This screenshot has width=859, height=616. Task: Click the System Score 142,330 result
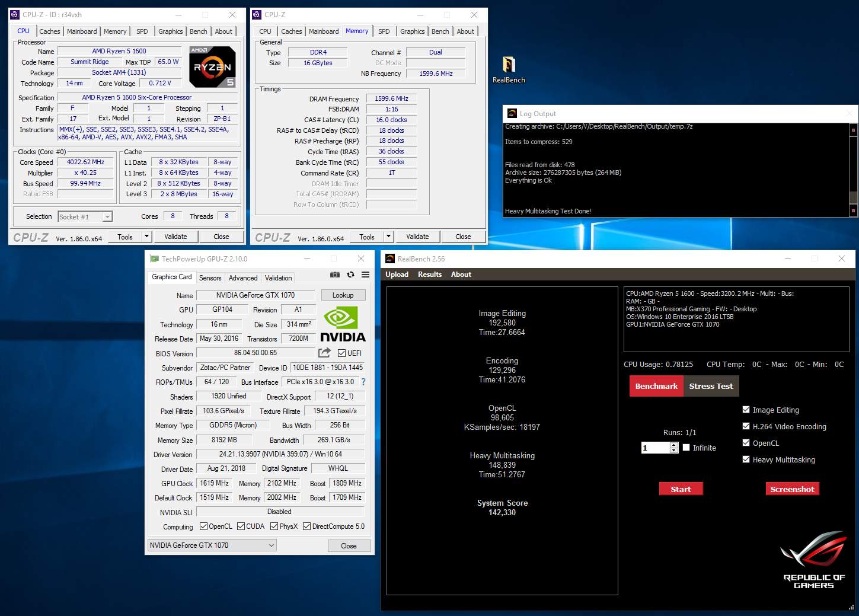tap(502, 508)
